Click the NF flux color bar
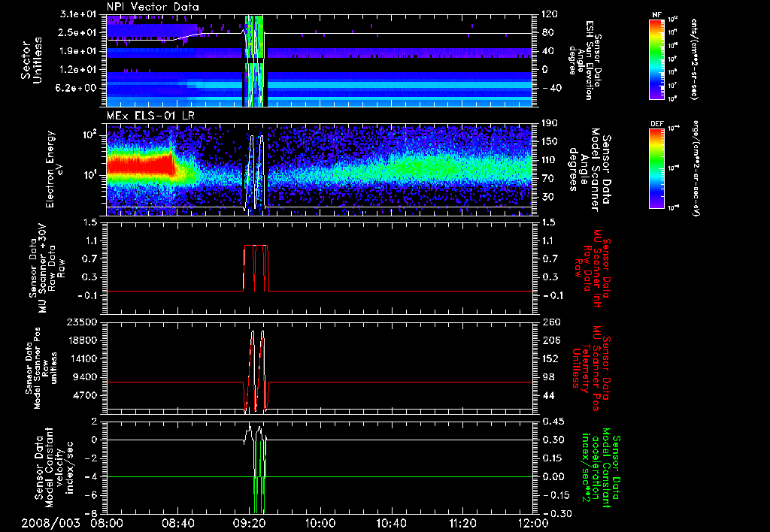This screenshot has width=770, height=532. [657, 59]
